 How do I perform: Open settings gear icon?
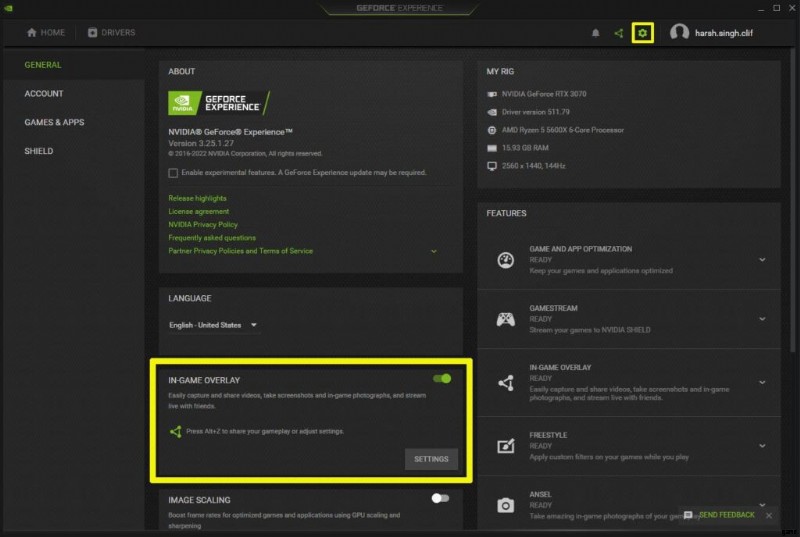coord(643,33)
